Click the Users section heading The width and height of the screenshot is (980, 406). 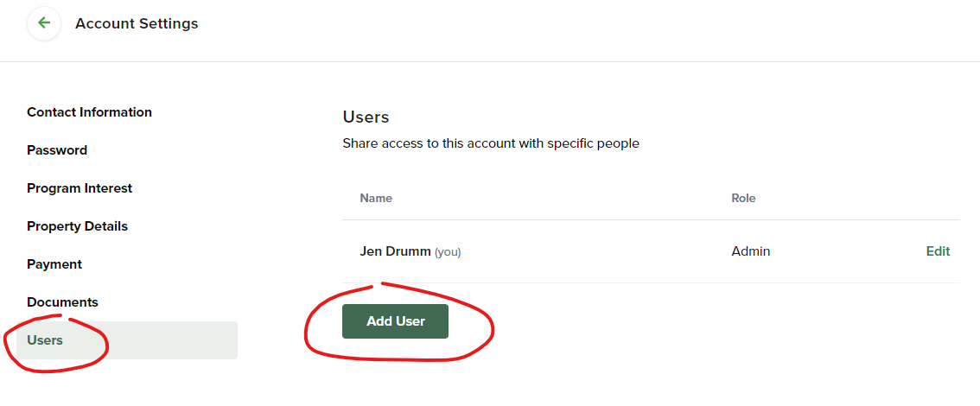(366, 117)
